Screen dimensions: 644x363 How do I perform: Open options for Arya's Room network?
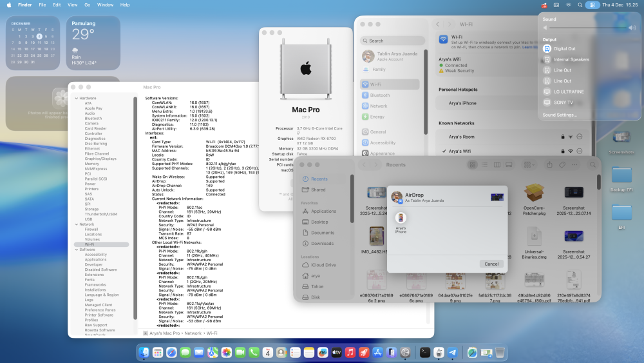click(580, 137)
